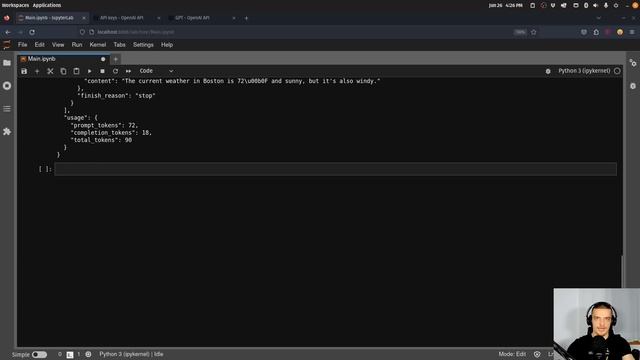Cut selected cell with the scissors icon
Image resolution: width=640 pixels, height=360 pixels.
[50, 71]
